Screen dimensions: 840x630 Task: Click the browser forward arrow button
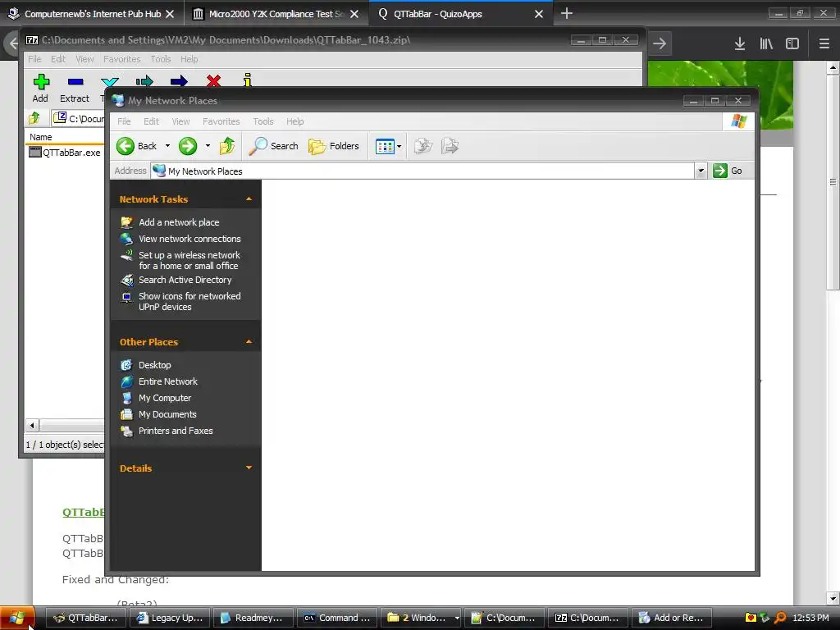pos(660,43)
